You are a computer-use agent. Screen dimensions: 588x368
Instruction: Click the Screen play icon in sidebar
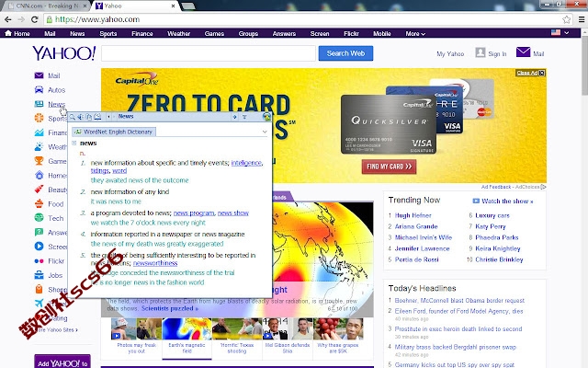point(39,247)
